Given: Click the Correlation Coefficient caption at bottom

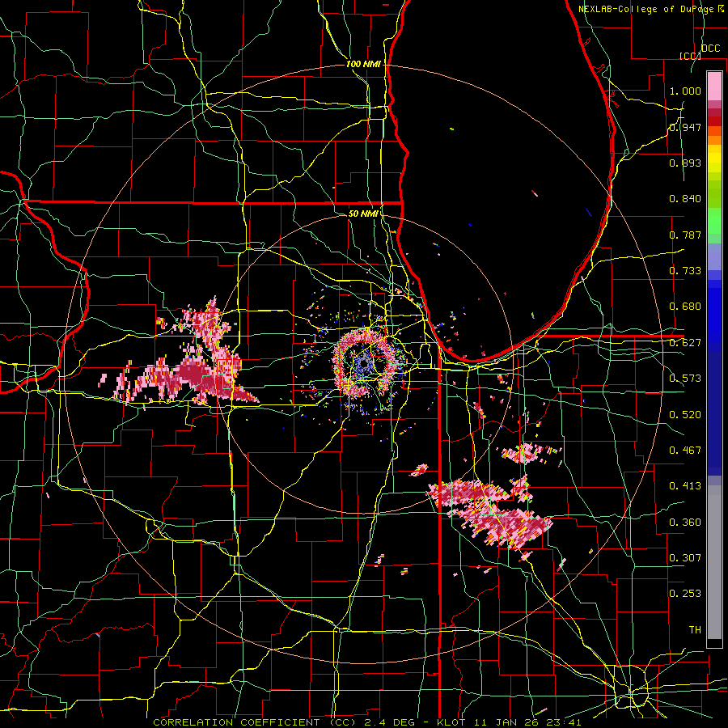Looking at the screenshot, I should coord(366,722).
